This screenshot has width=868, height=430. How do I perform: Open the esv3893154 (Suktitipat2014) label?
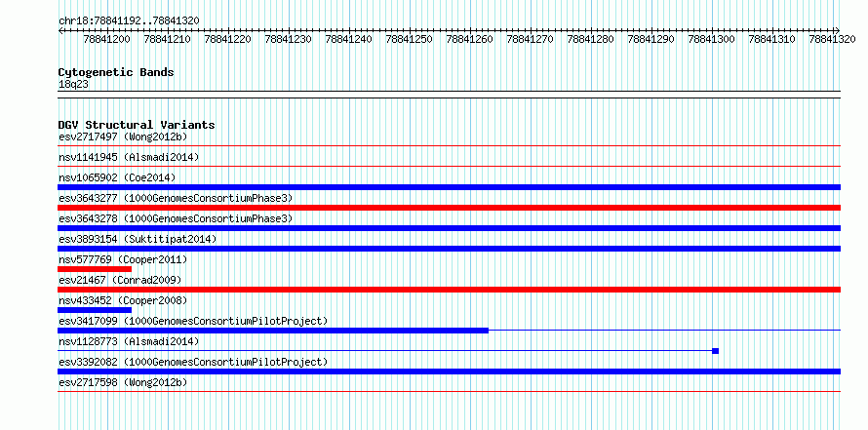click(x=138, y=239)
